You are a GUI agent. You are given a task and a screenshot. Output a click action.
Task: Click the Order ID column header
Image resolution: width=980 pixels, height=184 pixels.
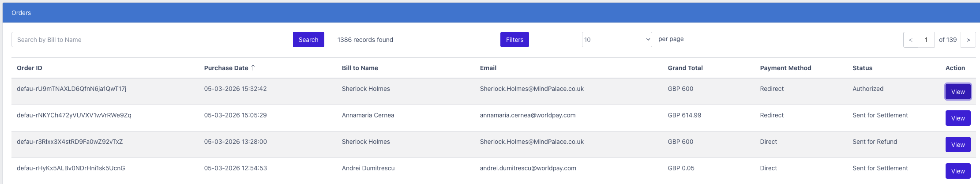30,68
